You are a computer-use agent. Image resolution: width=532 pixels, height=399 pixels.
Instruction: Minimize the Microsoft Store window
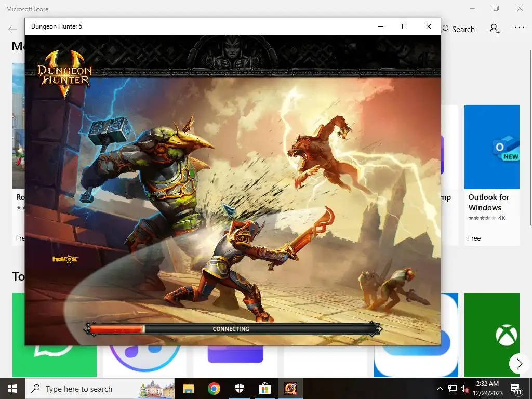pyautogui.click(x=472, y=8)
